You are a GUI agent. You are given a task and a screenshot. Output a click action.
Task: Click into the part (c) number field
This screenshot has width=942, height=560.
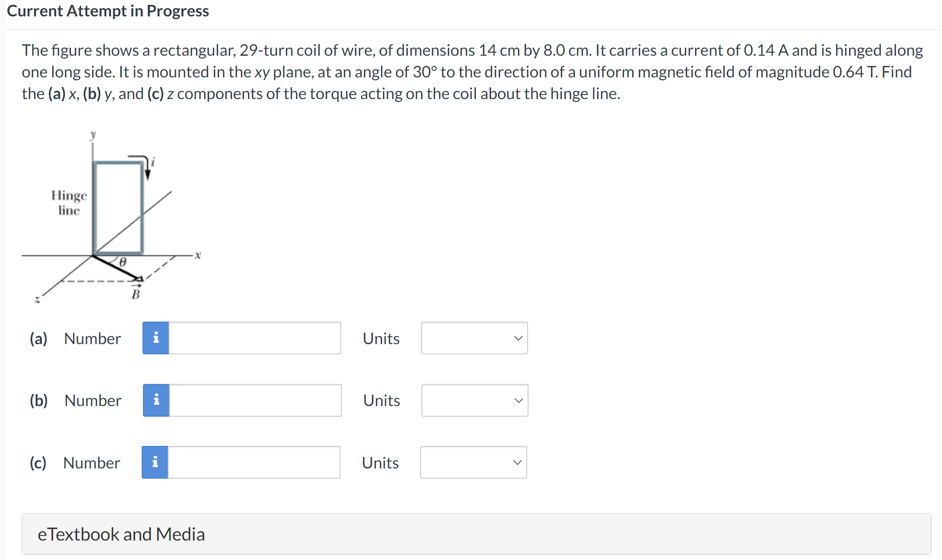tap(254, 462)
